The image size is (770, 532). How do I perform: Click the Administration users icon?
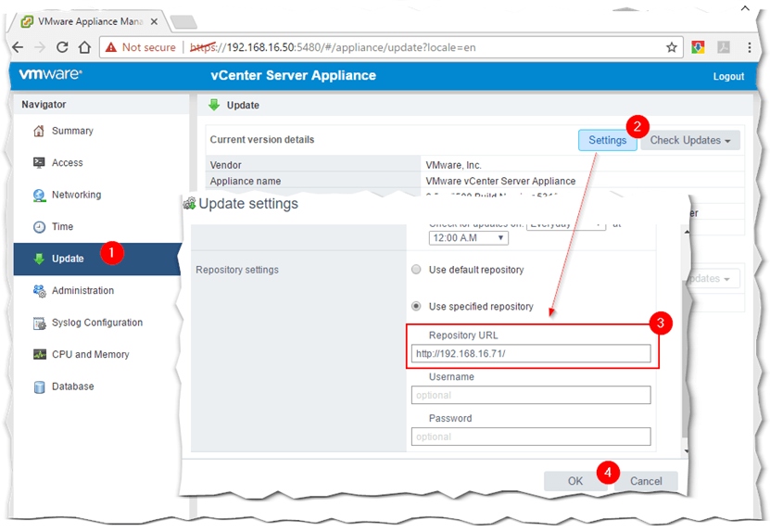coord(39,291)
